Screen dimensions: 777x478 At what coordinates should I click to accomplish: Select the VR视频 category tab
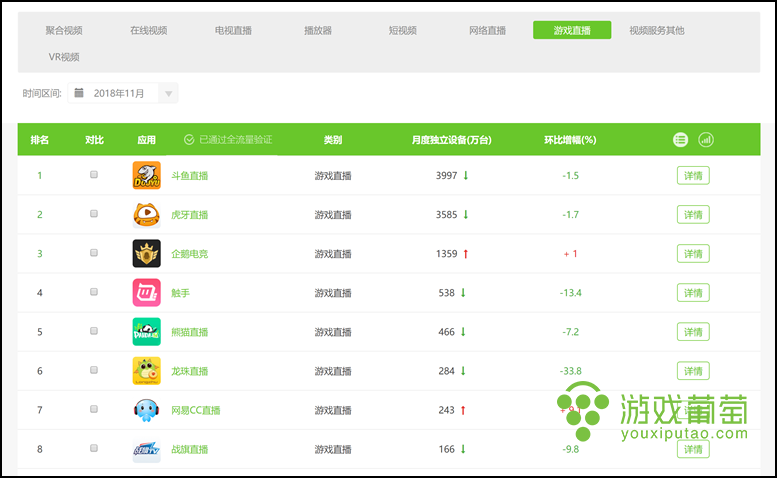(64, 57)
